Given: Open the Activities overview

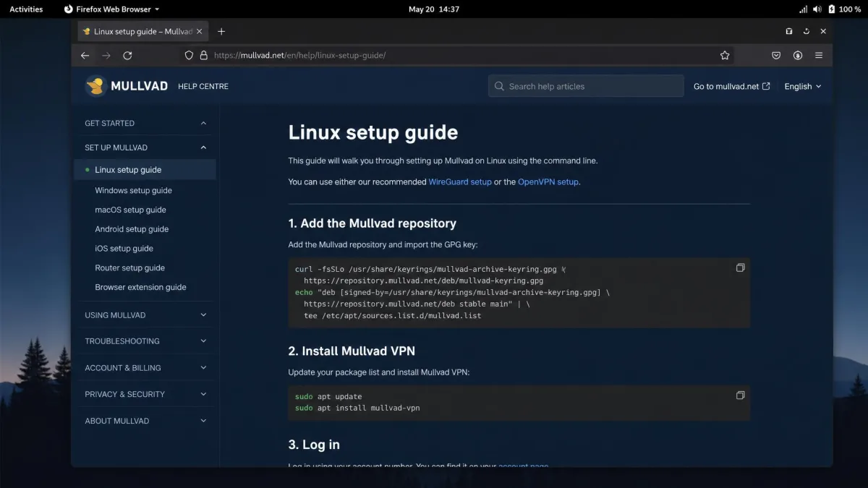Looking at the screenshot, I should coord(26,9).
